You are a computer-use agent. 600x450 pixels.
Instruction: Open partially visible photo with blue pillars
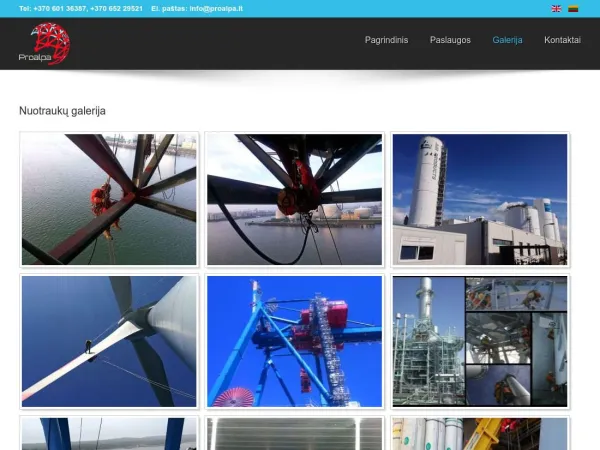click(109, 433)
